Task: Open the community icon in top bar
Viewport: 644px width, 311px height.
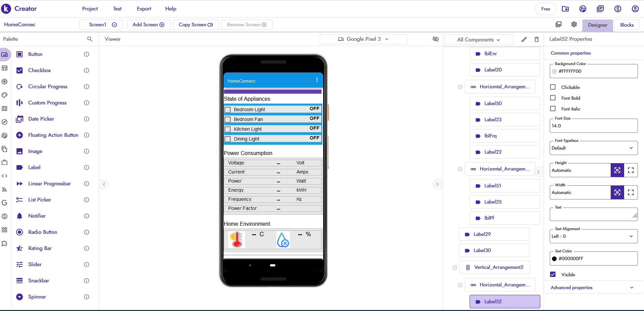Action: 583,9
